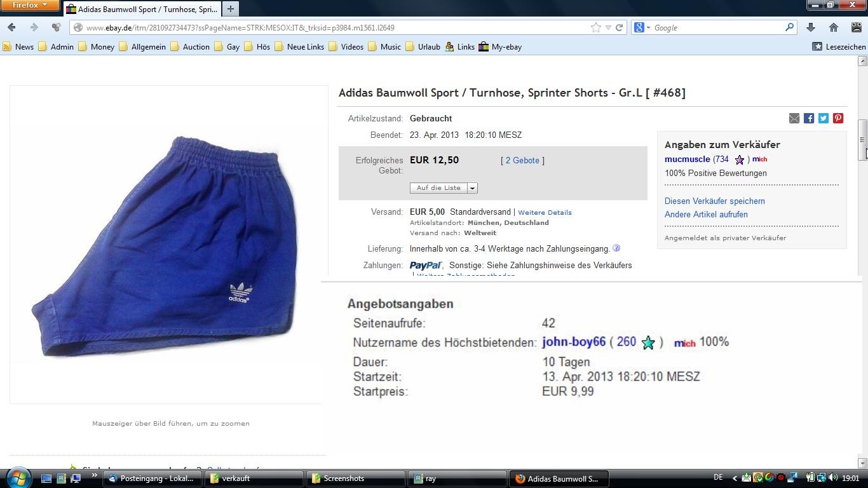868x488 pixels.
Task: Open the Neue Links bookmarks folder
Action: coord(299,46)
